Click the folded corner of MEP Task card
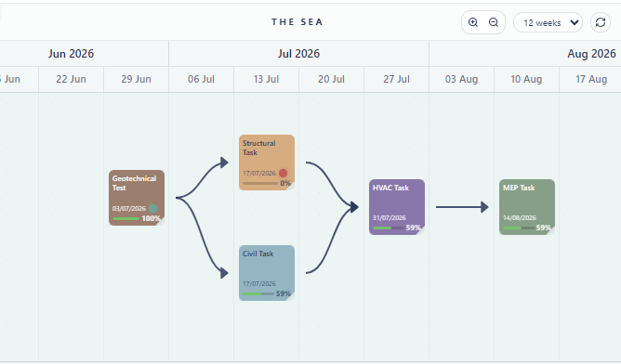Screen dimensions: 621x364 coord(551,231)
